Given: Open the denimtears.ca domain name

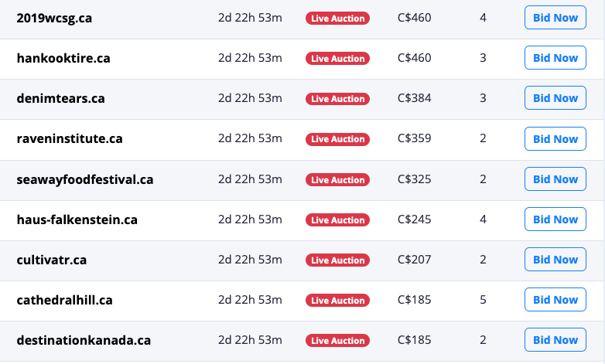Looking at the screenshot, I should coord(60,98).
